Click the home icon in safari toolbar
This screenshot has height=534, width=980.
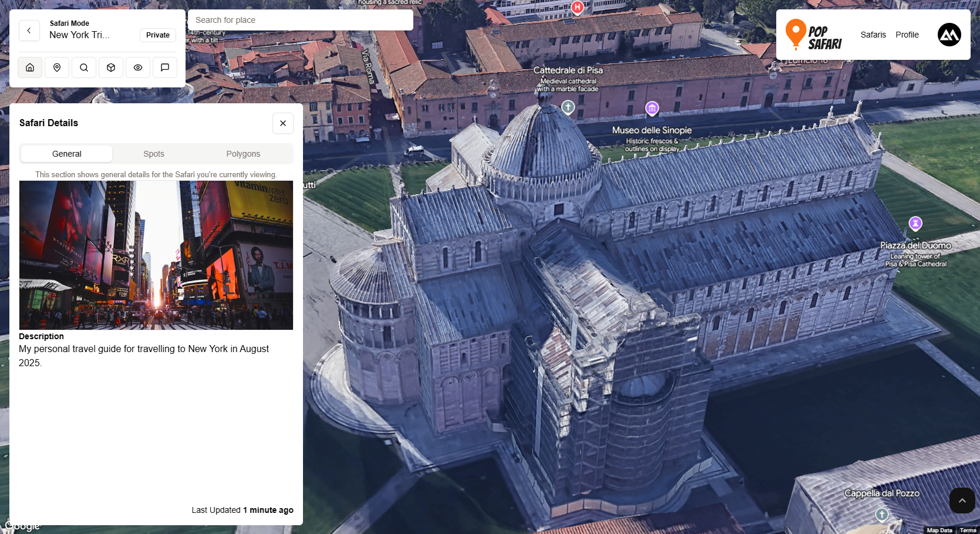(x=30, y=67)
